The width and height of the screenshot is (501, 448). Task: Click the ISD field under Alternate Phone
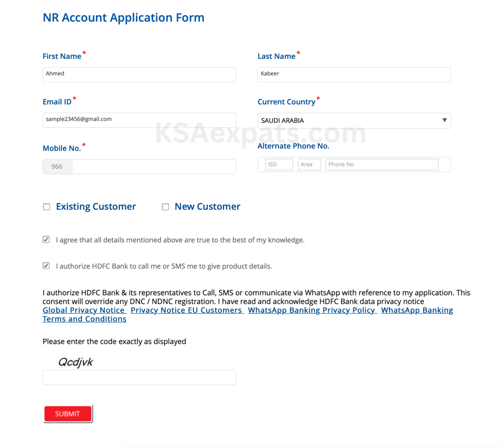pos(279,164)
